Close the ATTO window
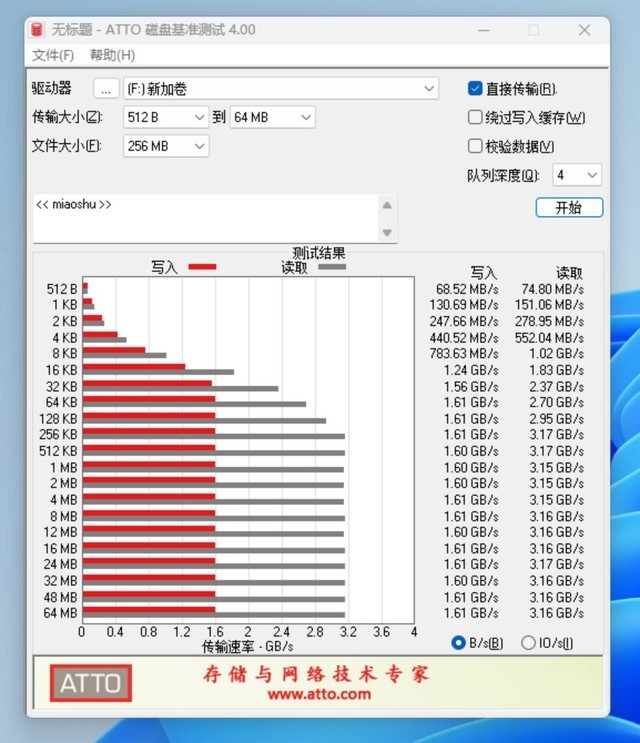Viewport: 640px width, 743px height. click(x=584, y=30)
